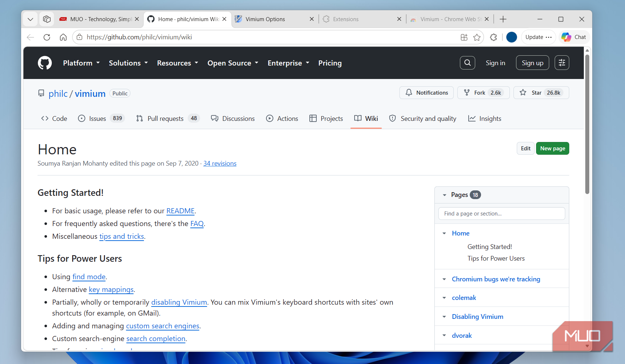Image resolution: width=625 pixels, height=364 pixels.
Task: Open the FAQ link
Action: tap(197, 224)
